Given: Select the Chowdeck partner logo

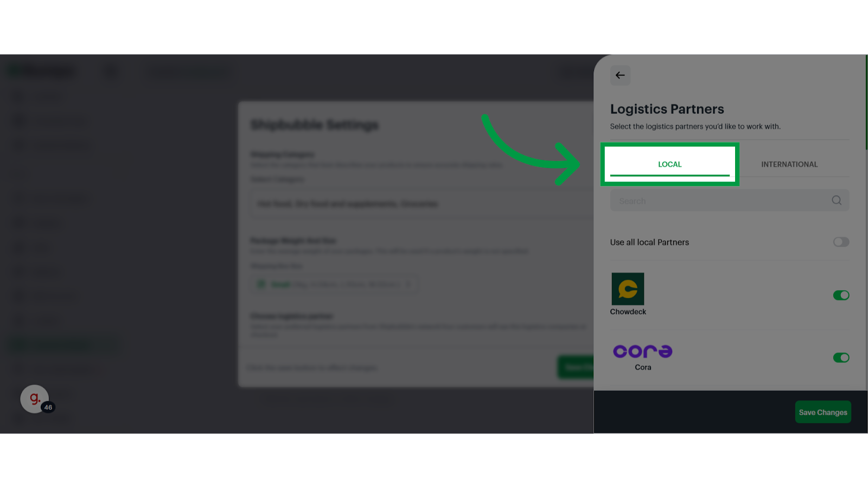Looking at the screenshot, I should [628, 289].
